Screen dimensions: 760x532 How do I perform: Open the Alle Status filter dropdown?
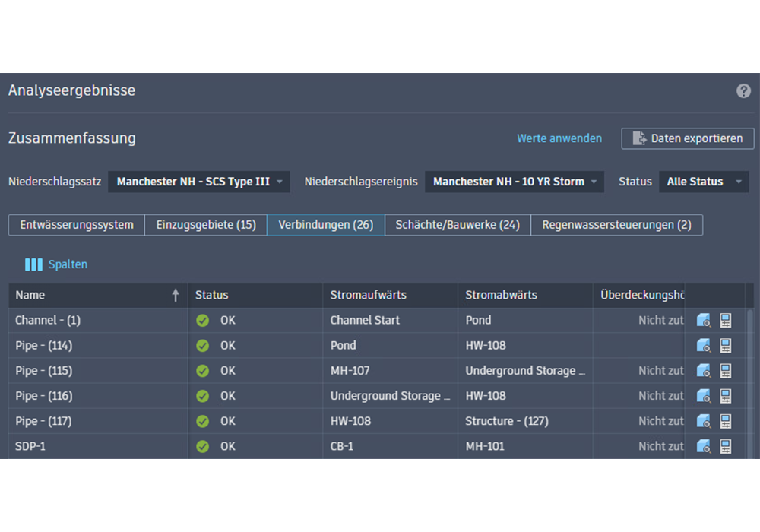coord(704,182)
